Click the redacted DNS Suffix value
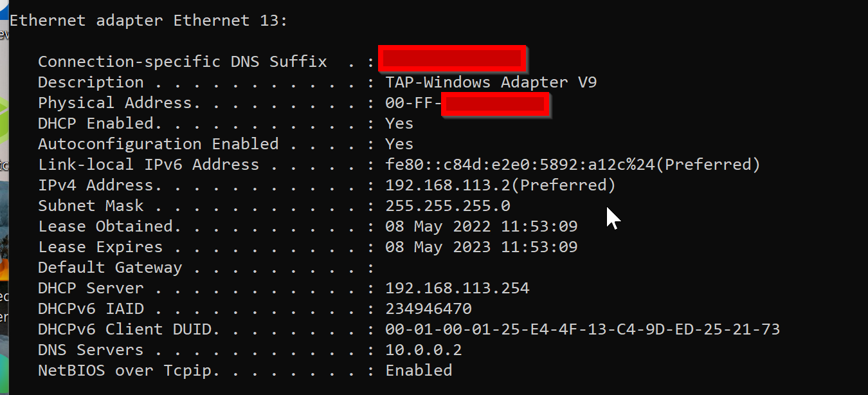Image resolution: width=868 pixels, height=395 pixels. point(451,60)
